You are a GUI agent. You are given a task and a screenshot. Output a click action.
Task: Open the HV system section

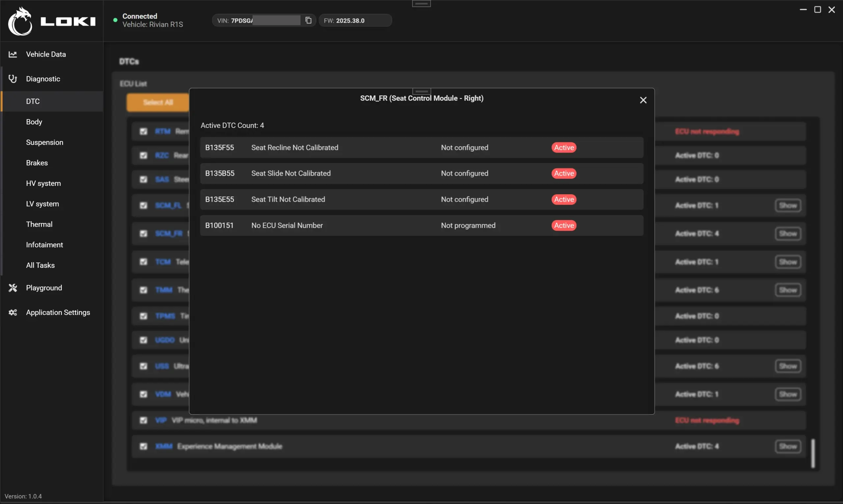(x=52, y=183)
